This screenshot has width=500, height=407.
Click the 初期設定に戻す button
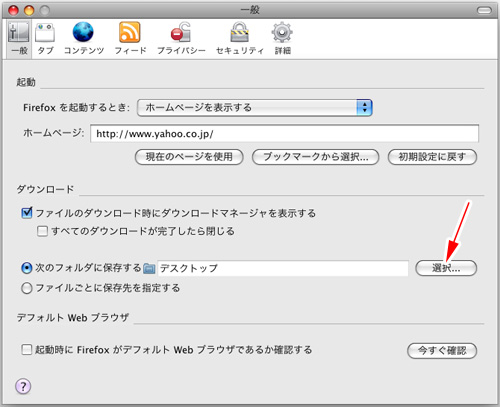(x=432, y=157)
